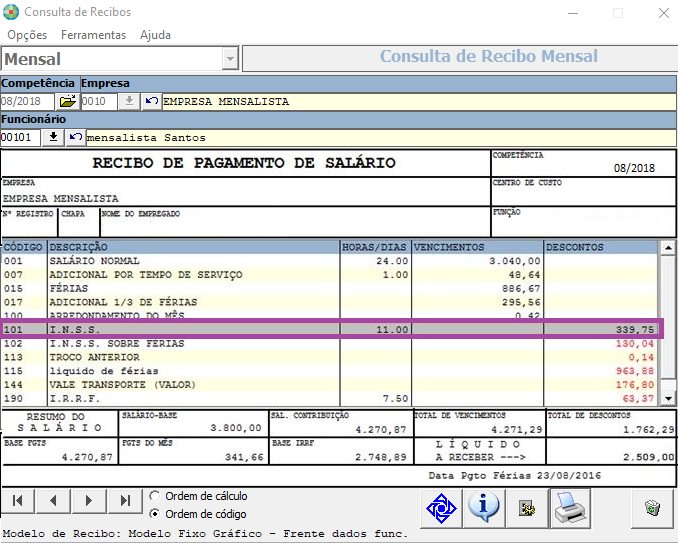Select the liquido de férias row
Viewport: 678px width, 543px height.
tap(330, 371)
